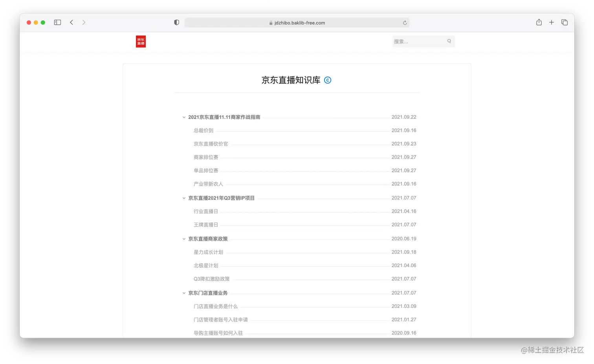Close the Safari window
594x364 pixels.
[x=29, y=22]
